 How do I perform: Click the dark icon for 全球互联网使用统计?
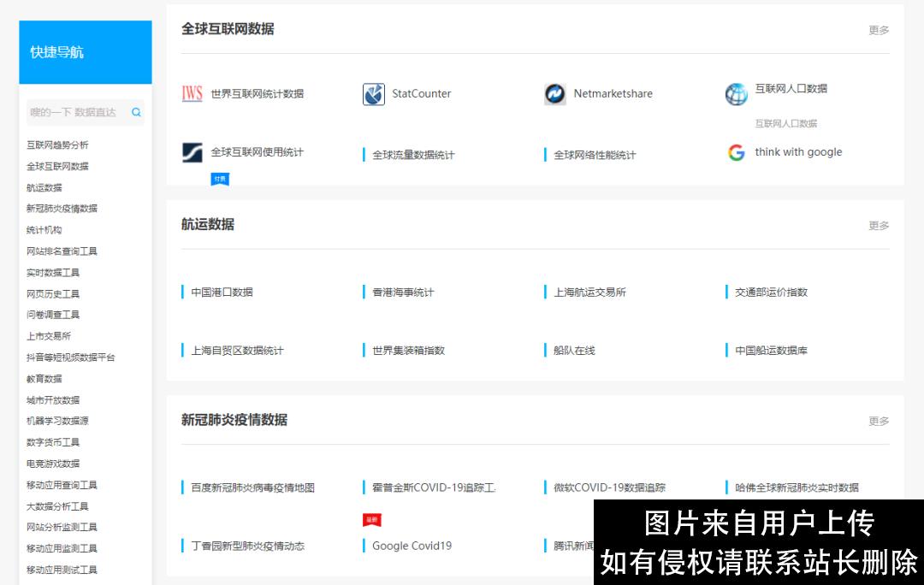(192, 152)
